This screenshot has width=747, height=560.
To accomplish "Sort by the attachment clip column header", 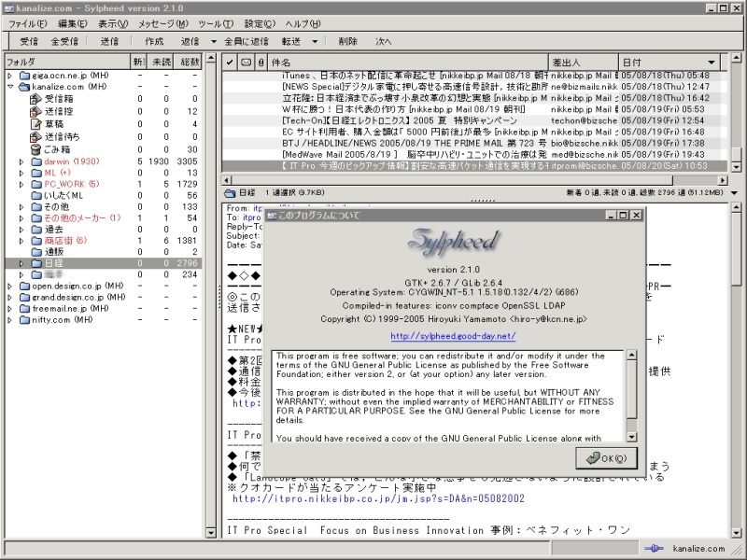I will point(261,63).
